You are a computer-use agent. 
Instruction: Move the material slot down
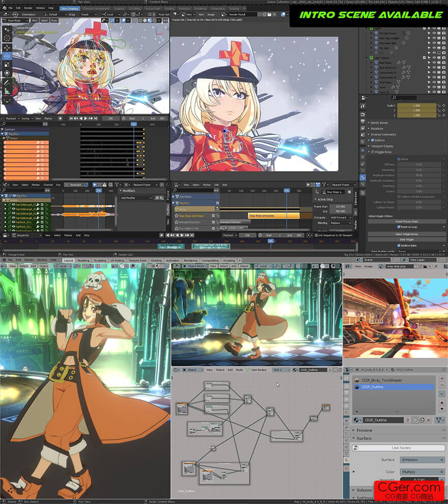(442, 409)
